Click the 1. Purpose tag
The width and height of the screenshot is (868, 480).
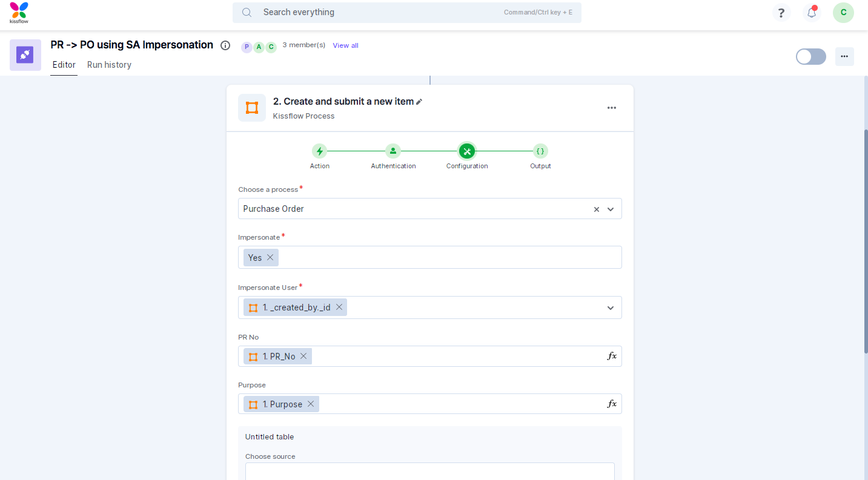coord(281,404)
